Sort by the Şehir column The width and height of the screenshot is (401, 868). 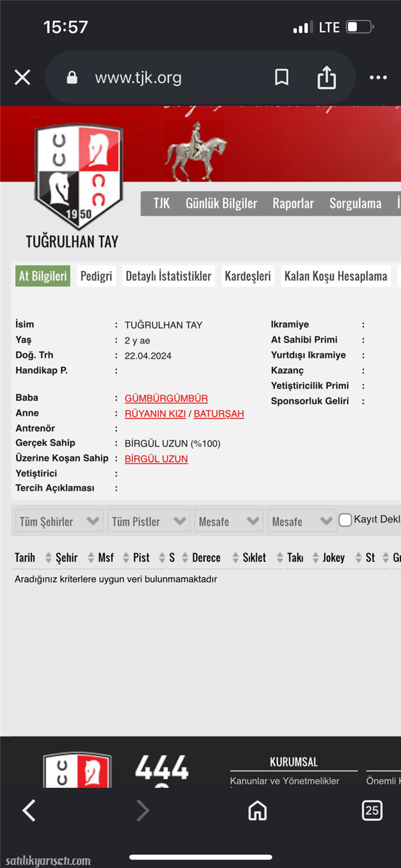click(x=66, y=558)
